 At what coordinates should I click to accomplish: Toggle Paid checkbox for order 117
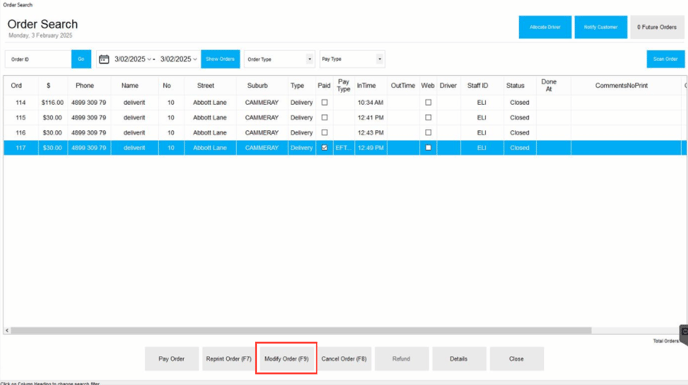point(324,148)
